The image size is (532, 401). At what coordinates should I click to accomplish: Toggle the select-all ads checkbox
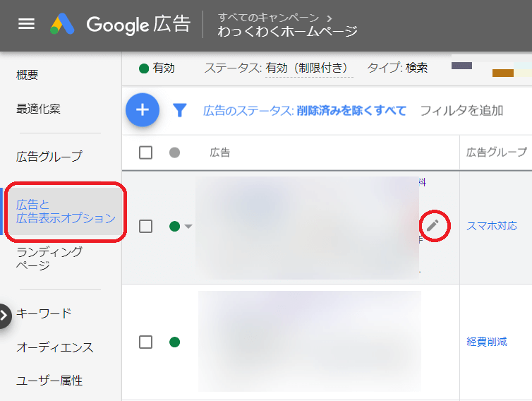coord(146,152)
